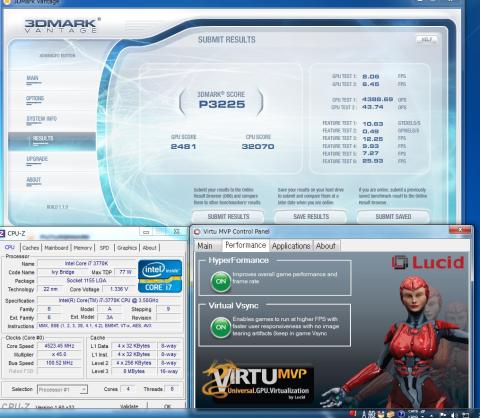Select CPU Test 1 value 4388.69
480x418 pixels.
(377, 99)
